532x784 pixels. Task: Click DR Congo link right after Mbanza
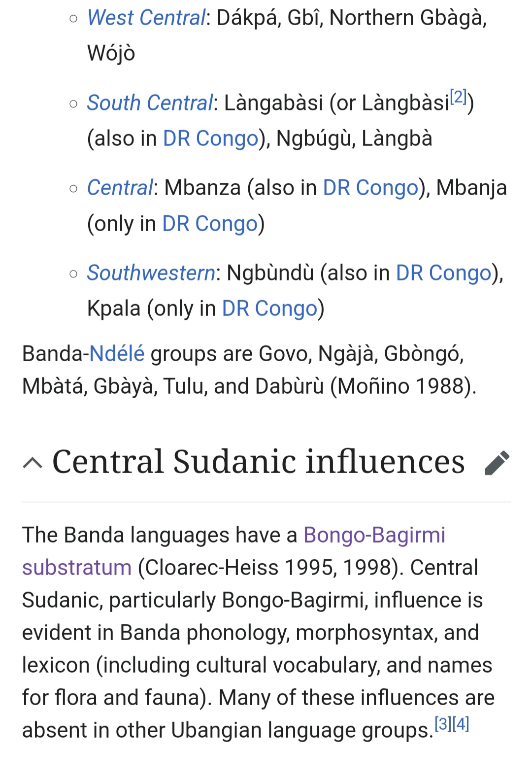pyautogui.click(x=370, y=188)
